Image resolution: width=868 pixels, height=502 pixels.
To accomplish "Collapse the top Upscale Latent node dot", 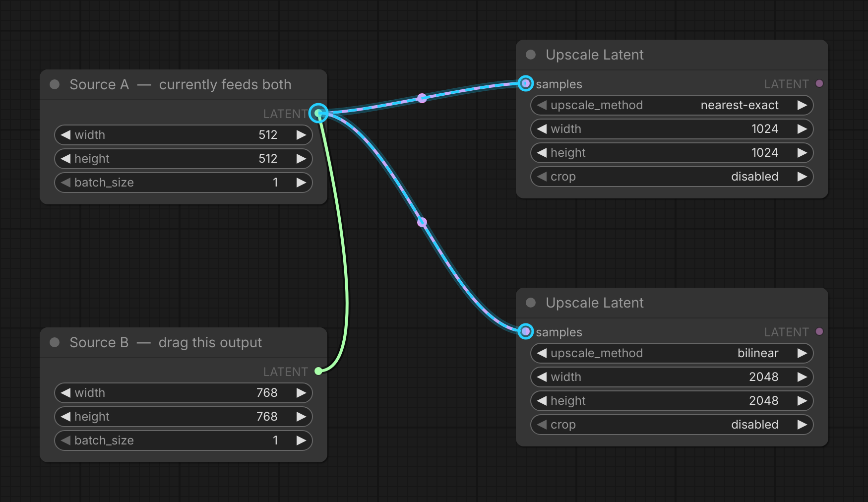I will click(531, 55).
